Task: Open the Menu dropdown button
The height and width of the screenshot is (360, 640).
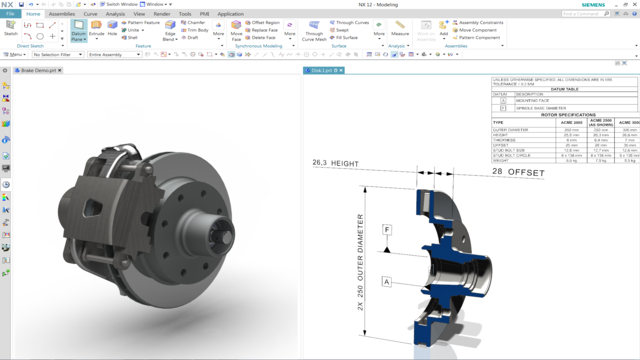Action: 15,54
